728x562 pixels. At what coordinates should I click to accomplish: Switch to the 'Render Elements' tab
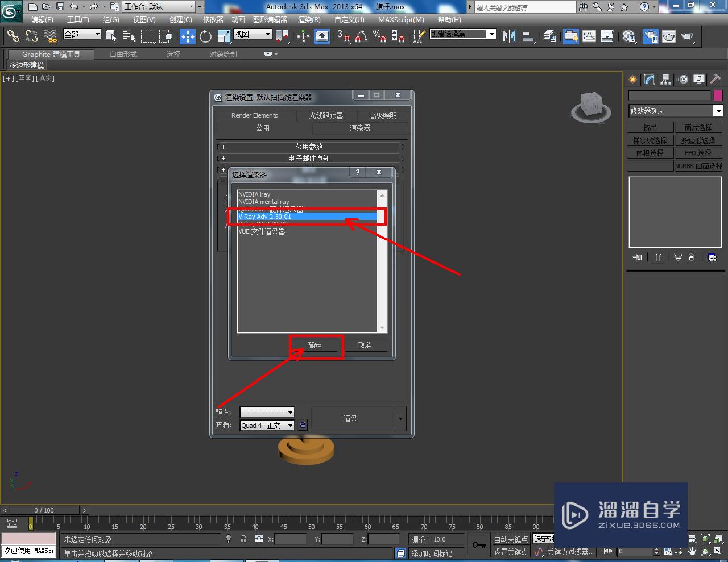pyautogui.click(x=255, y=115)
